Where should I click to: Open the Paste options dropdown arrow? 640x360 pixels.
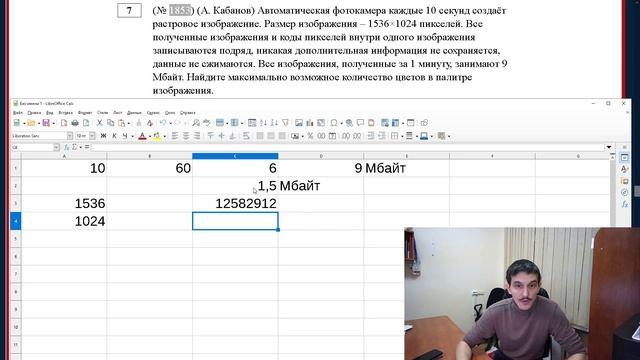click(x=129, y=123)
